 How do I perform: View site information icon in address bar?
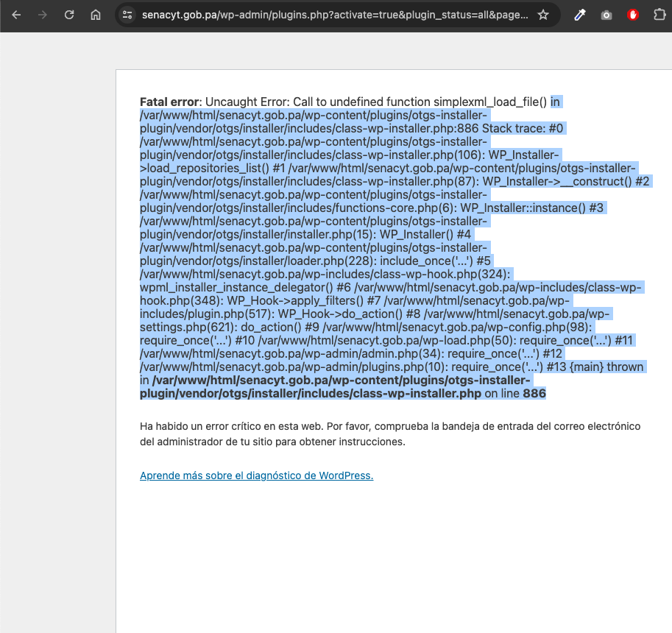point(127,15)
